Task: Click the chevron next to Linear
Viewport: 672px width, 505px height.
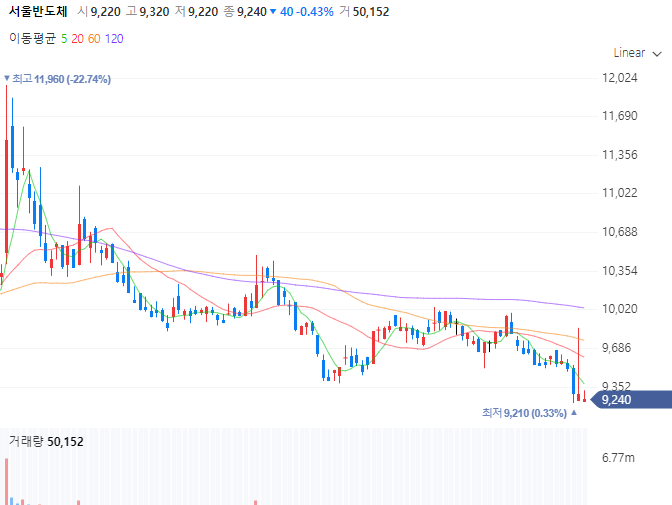Action: [657, 54]
